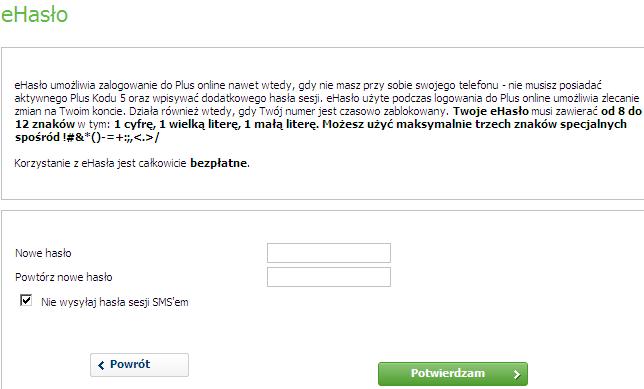The height and width of the screenshot is (389, 644).
Task: Click the bold text 12 znaków
Action: click(45, 124)
